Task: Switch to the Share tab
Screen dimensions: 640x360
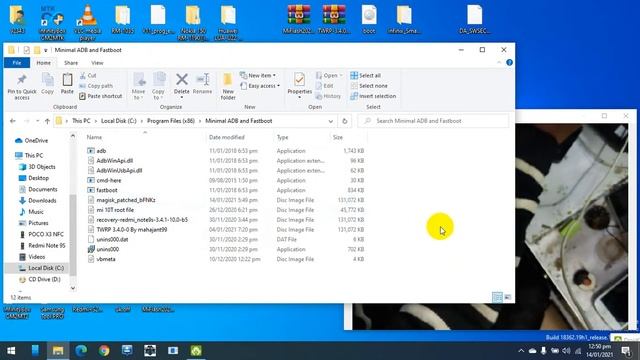Action: (71, 63)
